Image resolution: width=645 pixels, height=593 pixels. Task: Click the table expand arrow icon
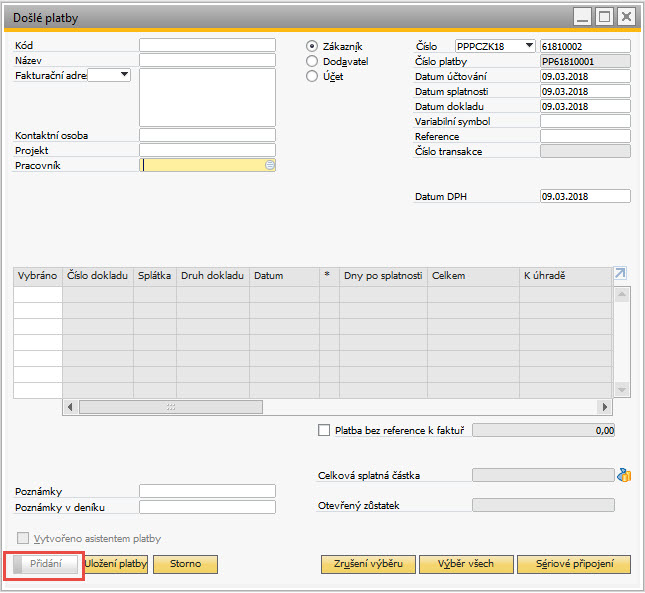tap(620, 273)
